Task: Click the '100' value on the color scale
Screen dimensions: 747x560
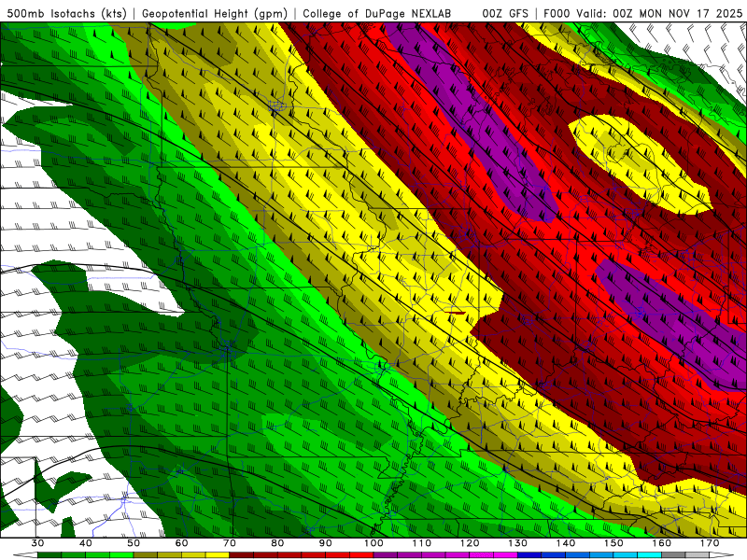Action: tap(374, 543)
